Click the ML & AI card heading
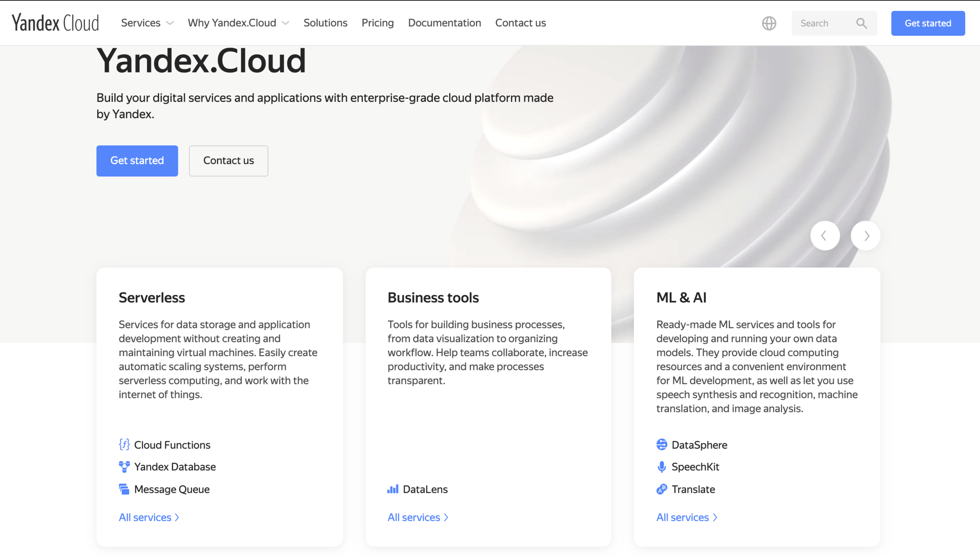The height and width of the screenshot is (556, 980). coord(681,297)
